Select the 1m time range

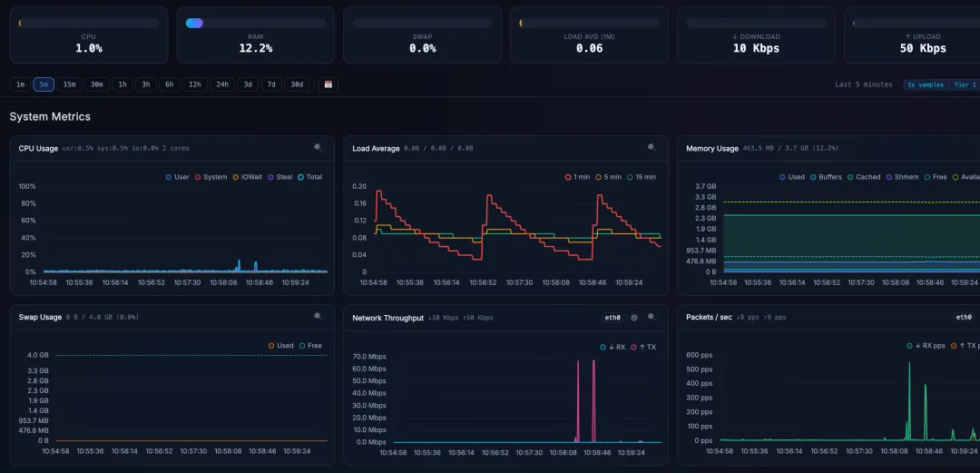coord(20,84)
